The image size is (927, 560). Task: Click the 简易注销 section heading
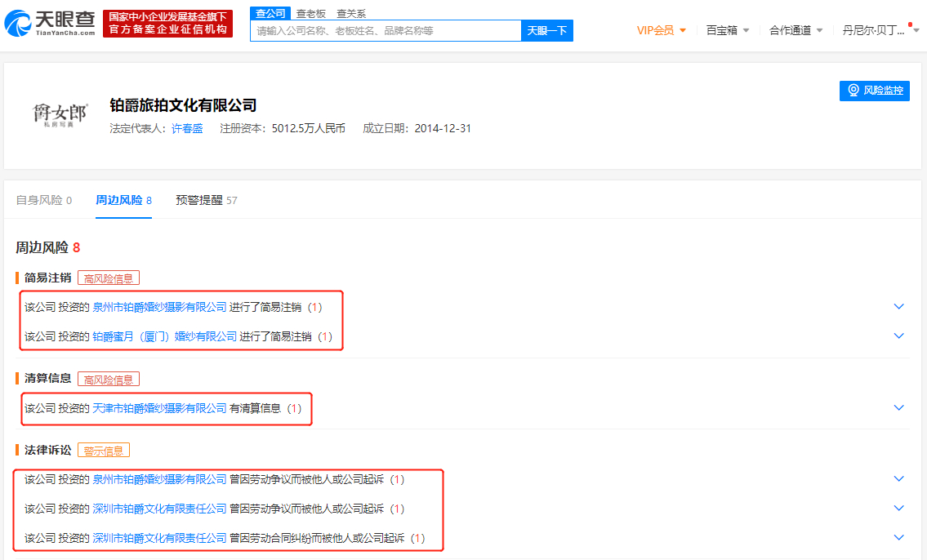coord(48,278)
